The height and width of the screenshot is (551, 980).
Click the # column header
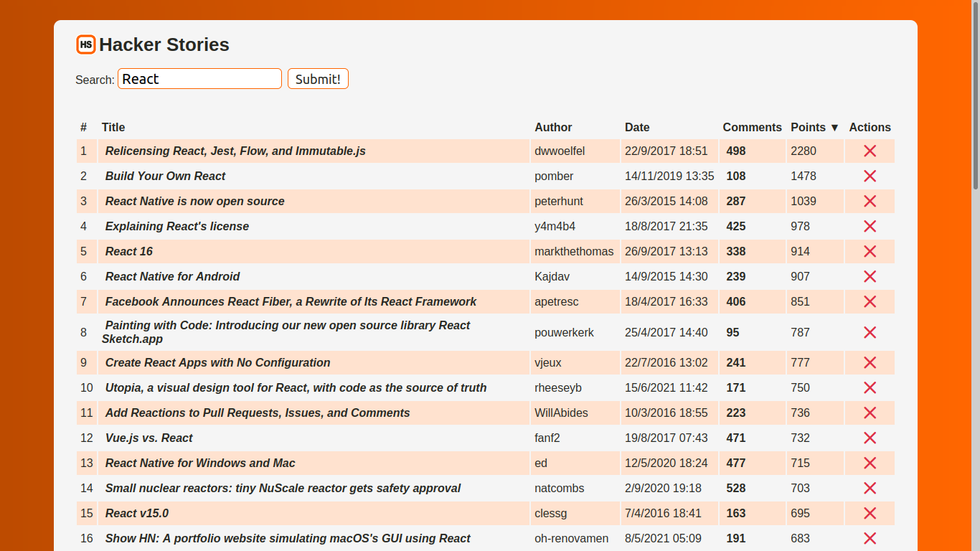click(x=83, y=127)
